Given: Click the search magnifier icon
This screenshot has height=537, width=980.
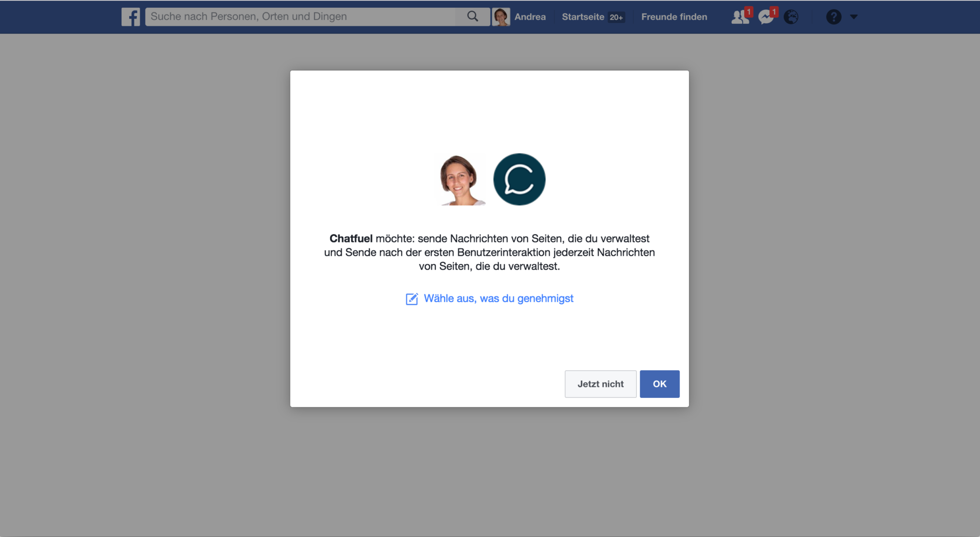Looking at the screenshot, I should click(473, 17).
